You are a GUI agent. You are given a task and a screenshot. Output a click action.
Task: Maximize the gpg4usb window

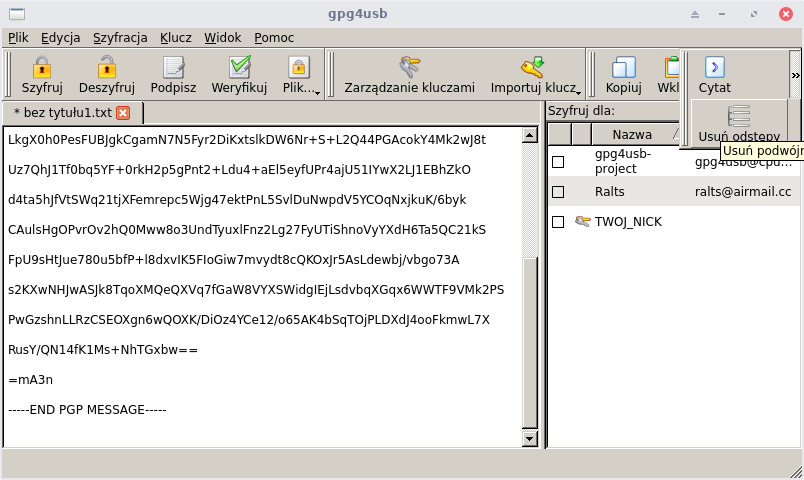click(x=754, y=14)
